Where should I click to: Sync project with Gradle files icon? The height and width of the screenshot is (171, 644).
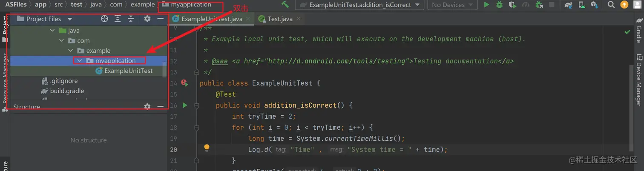568,5
